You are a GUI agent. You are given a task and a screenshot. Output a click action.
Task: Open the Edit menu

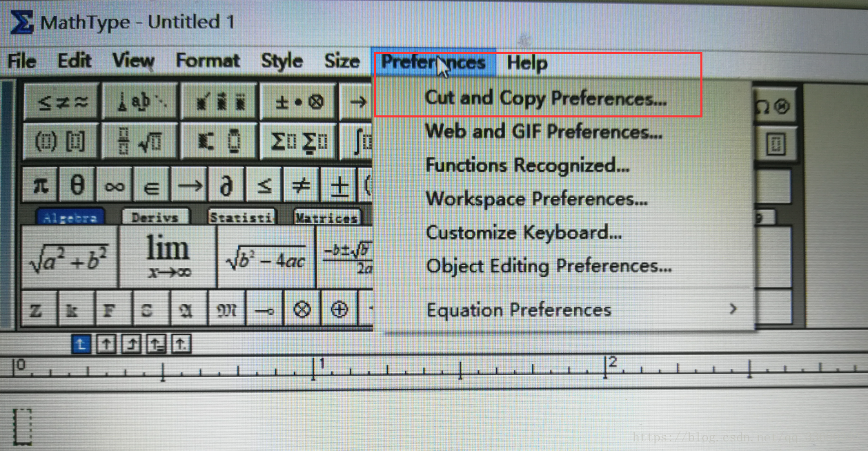(x=74, y=61)
